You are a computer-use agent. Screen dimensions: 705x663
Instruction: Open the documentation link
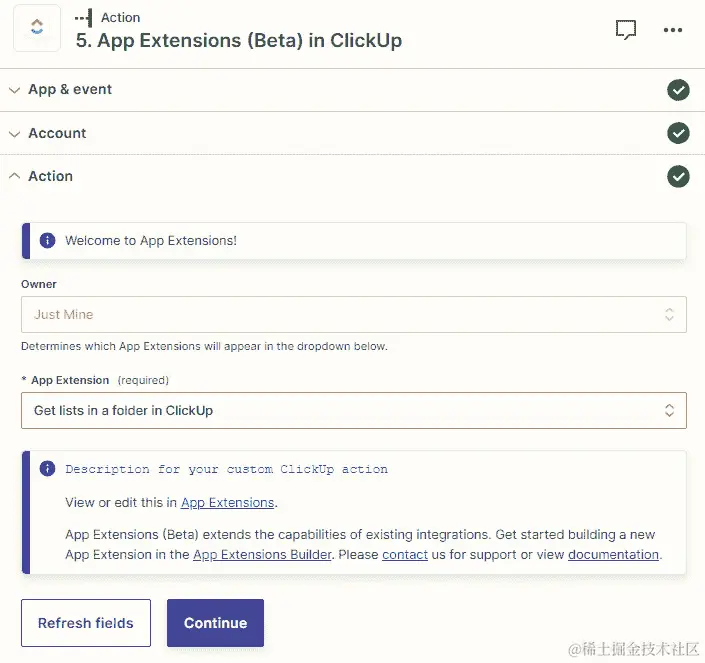tap(614, 555)
